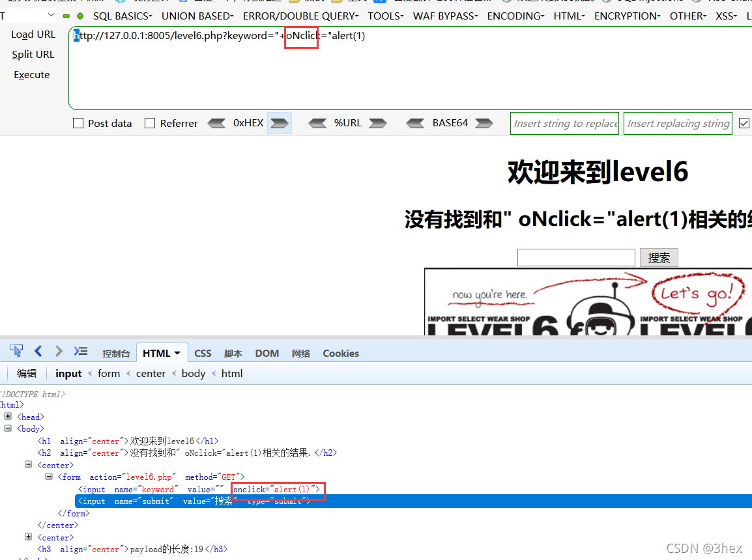Click the right arrow beside BASE64
The width and height of the screenshot is (752, 560).
click(x=484, y=123)
